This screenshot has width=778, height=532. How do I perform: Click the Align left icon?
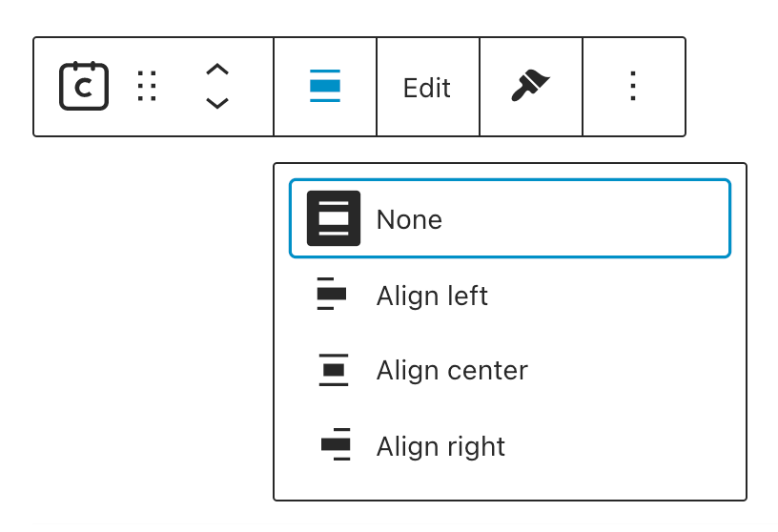coord(332,295)
